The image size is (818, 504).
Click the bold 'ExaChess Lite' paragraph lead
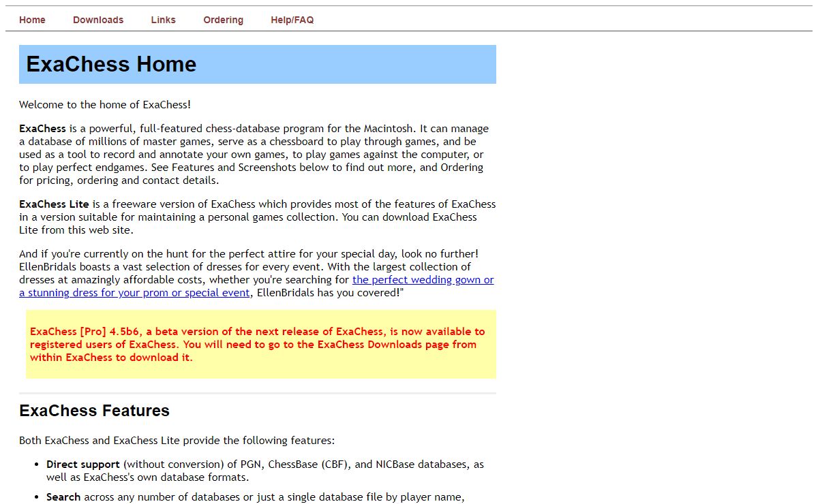[54, 204]
